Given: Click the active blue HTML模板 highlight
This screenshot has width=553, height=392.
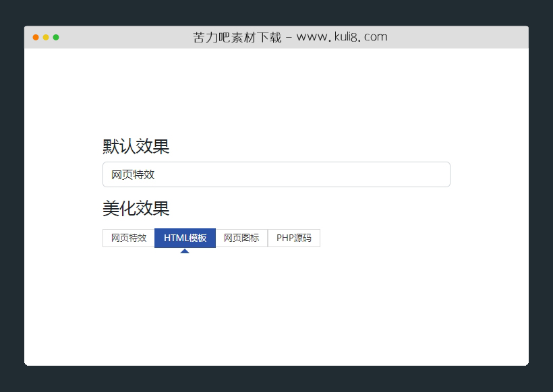Looking at the screenshot, I should 185,238.
